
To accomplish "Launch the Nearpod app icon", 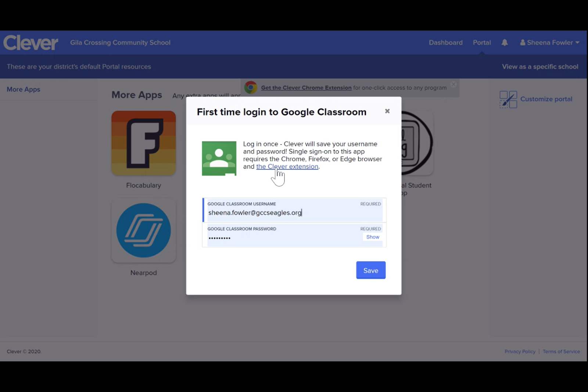I will coord(144,230).
